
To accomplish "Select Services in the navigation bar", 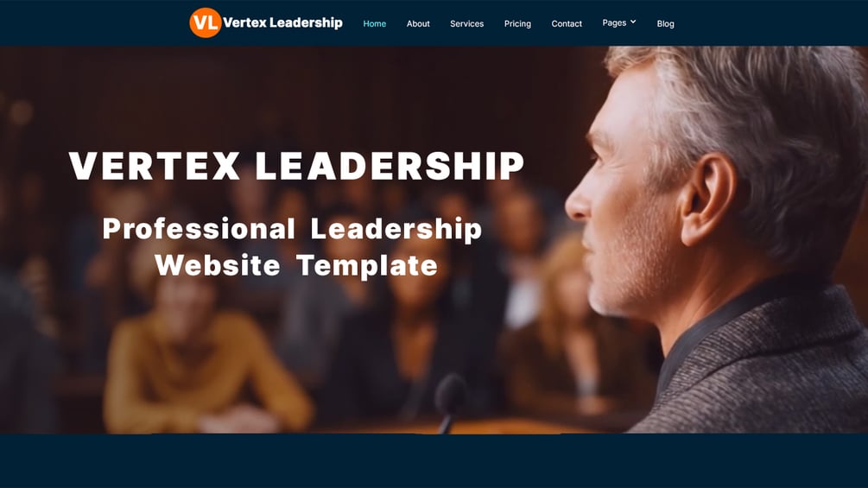I will click(466, 24).
